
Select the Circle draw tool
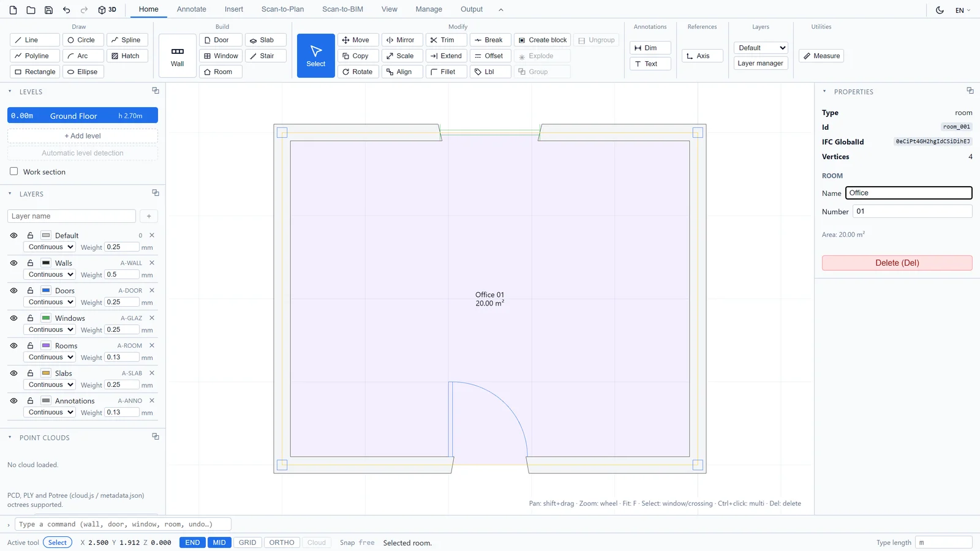(x=83, y=40)
